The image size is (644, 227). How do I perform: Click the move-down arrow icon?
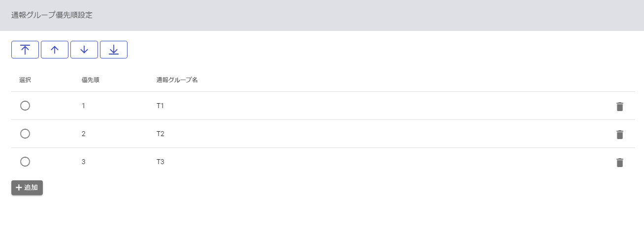click(x=84, y=50)
